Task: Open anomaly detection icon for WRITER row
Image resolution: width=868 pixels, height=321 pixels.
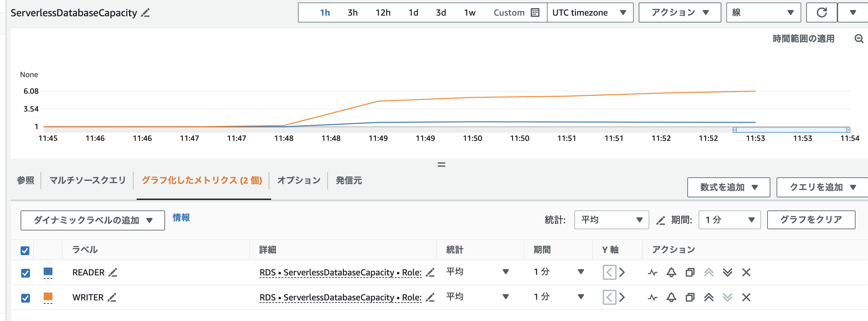Action: click(652, 297)
